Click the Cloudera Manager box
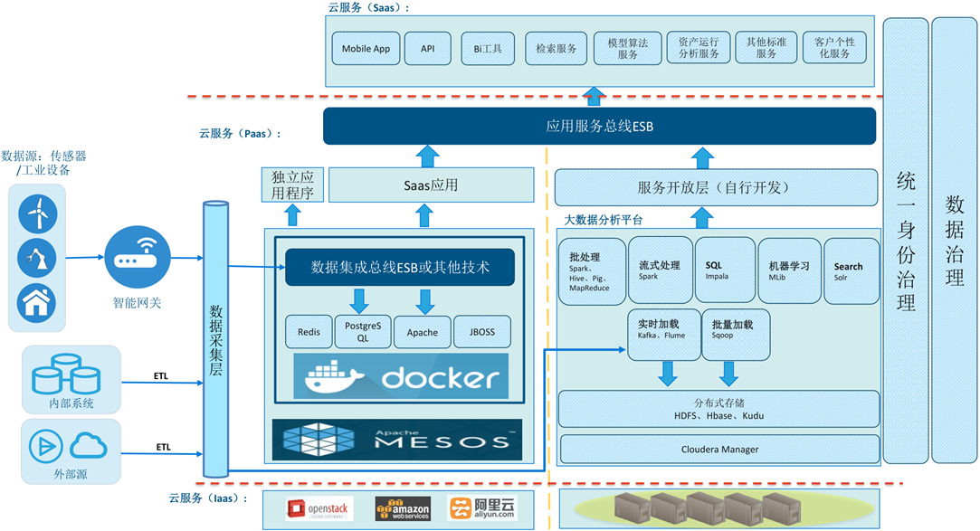980x531 pixels. tap(720, 450)
